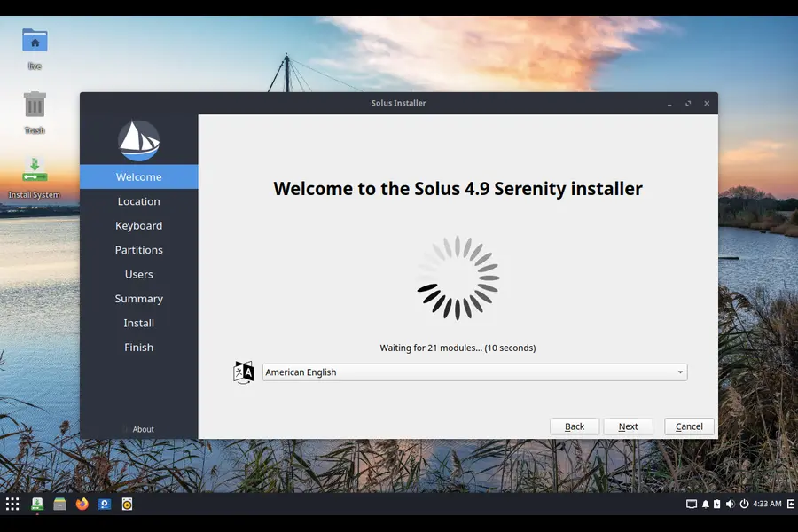This screenshot has width=798, height=532.
Task: Click the power icon in the system tray
Action: point(745,504)
